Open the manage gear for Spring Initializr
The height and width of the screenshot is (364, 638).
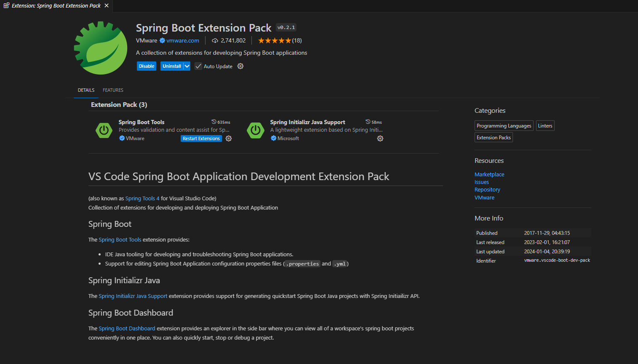380,138
